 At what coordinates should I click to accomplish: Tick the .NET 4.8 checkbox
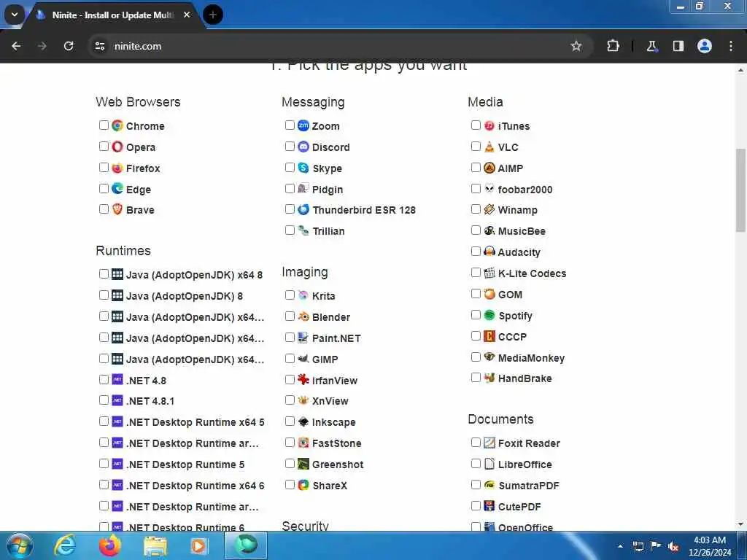[104, 379]
